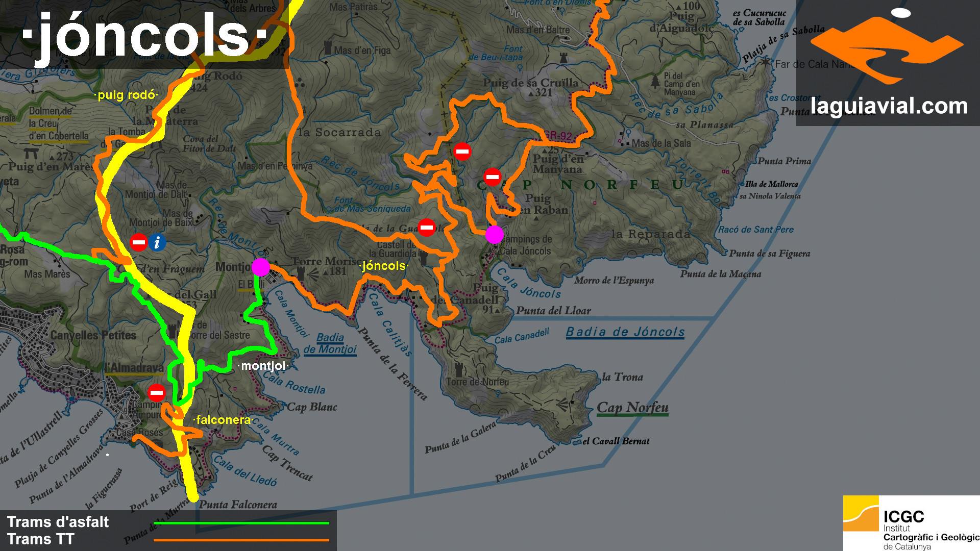Click the 'Trams d'asfalt' legend text
The width and height of the screenshot is (980, 551).
(x=58, y=522)
